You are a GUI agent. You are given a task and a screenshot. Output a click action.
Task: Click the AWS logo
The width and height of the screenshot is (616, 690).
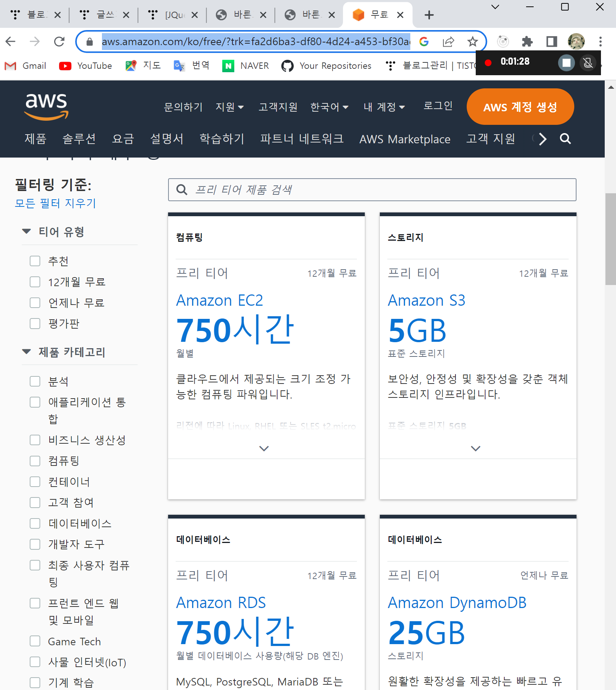click(46, 106)
